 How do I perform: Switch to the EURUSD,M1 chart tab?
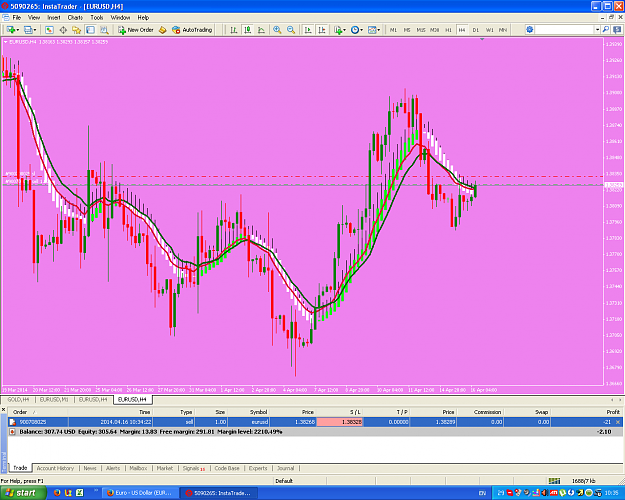click(54, 400)
